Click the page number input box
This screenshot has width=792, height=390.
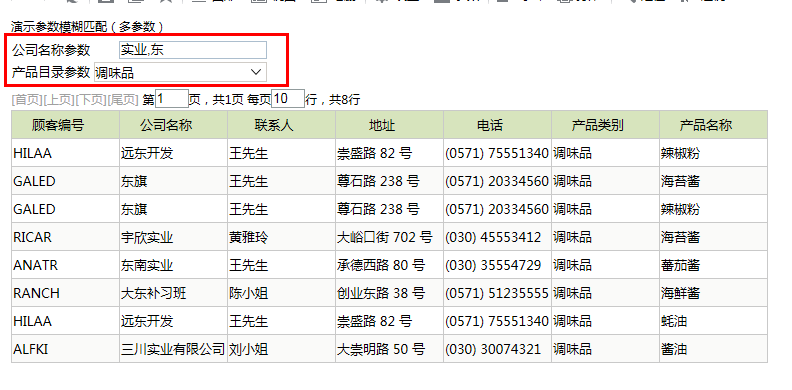click(172, 99)
